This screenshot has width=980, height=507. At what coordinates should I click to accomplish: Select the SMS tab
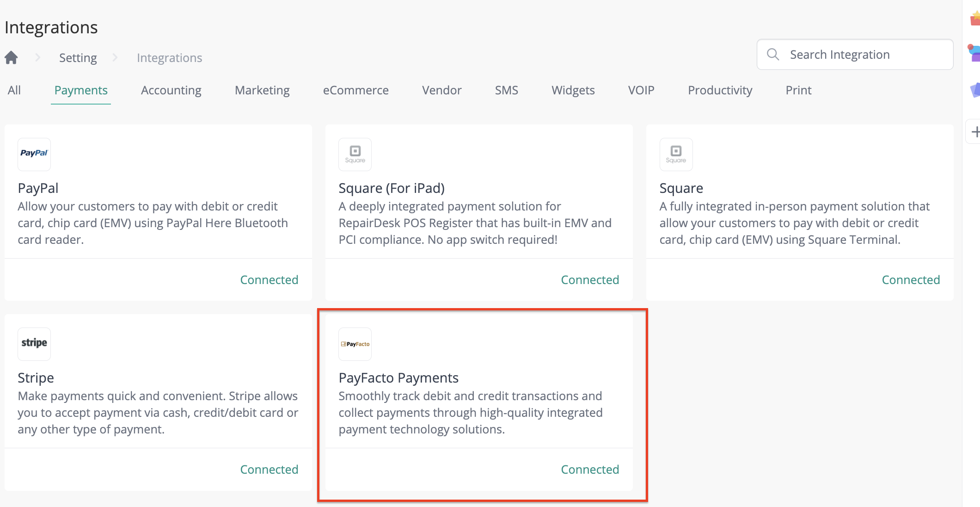coord(507,90)
